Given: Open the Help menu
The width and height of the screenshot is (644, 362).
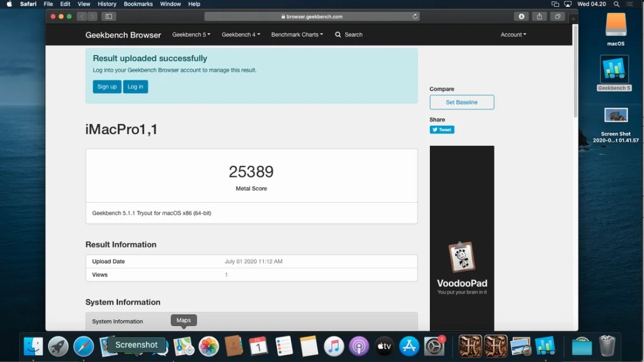Looking at the screenshot, I should point(195,4).
